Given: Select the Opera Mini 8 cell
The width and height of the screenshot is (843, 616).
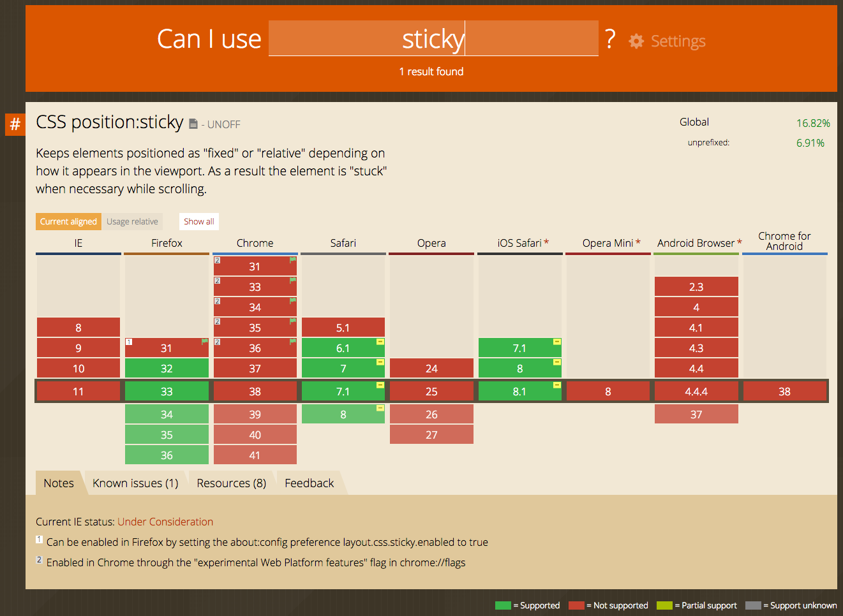Looking at the screenshot, I should [x=608, y=392].
